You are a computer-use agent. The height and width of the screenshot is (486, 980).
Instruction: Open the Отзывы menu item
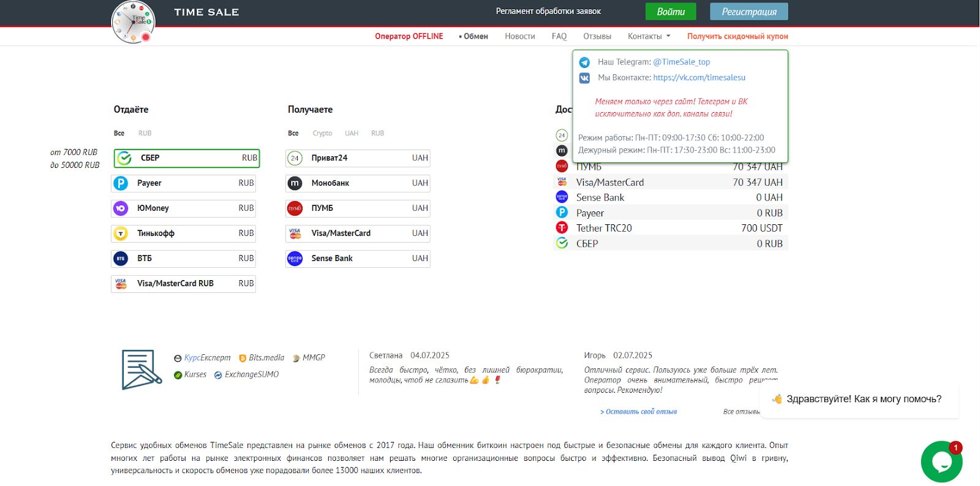597,37
